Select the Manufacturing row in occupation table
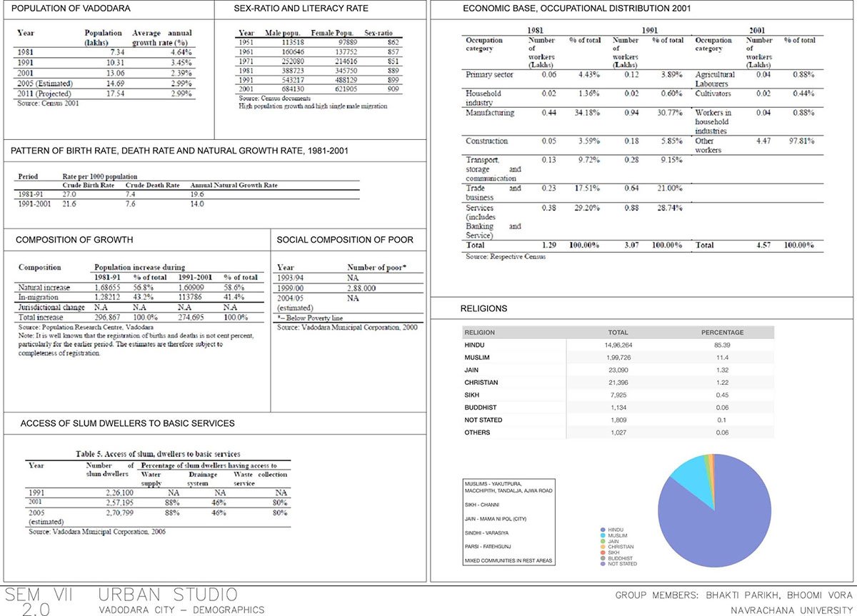 571,113
